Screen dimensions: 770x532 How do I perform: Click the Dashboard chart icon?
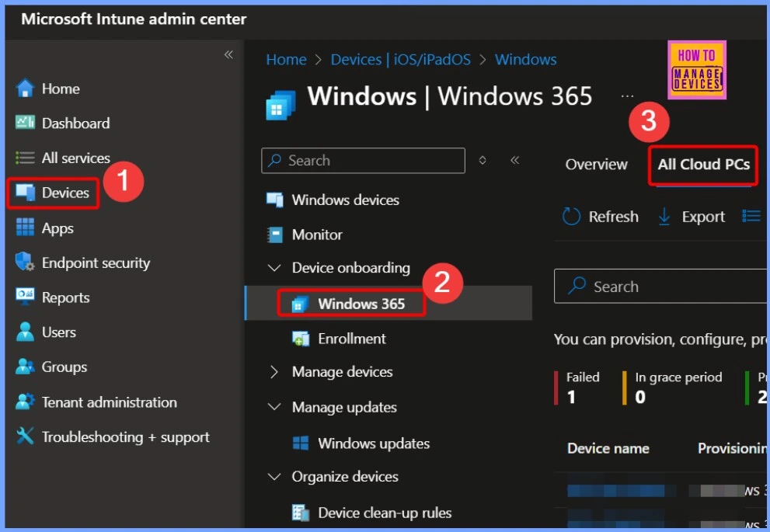pyautogui.click(x=25, y=123)
